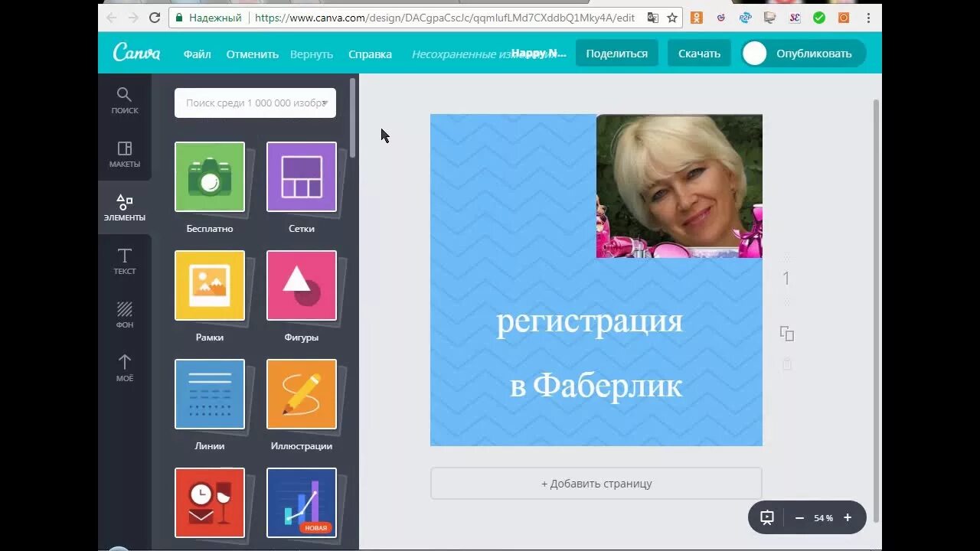Open the Lines (Линии) category
Viewport: 980px width, 551px height.
[x=210, y=394]
